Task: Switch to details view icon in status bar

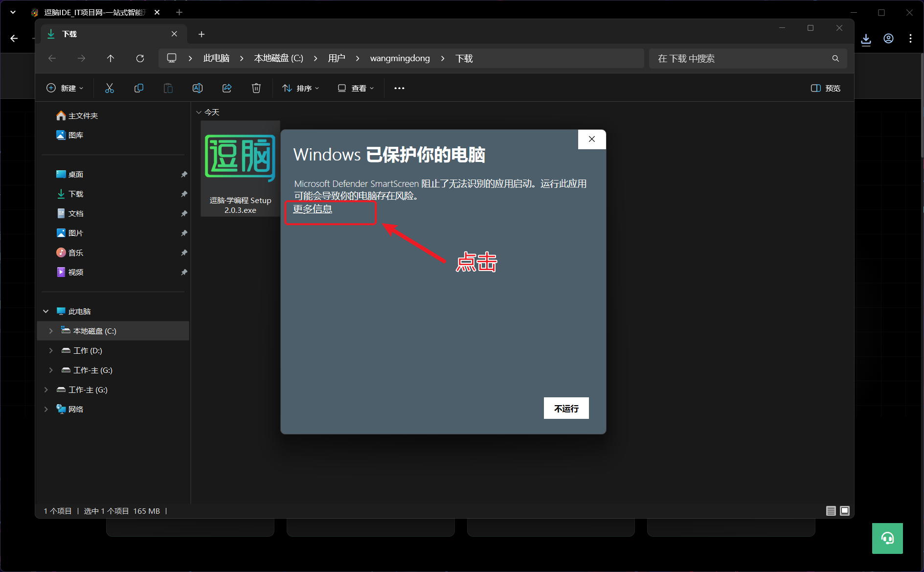Action: (831, 511)
